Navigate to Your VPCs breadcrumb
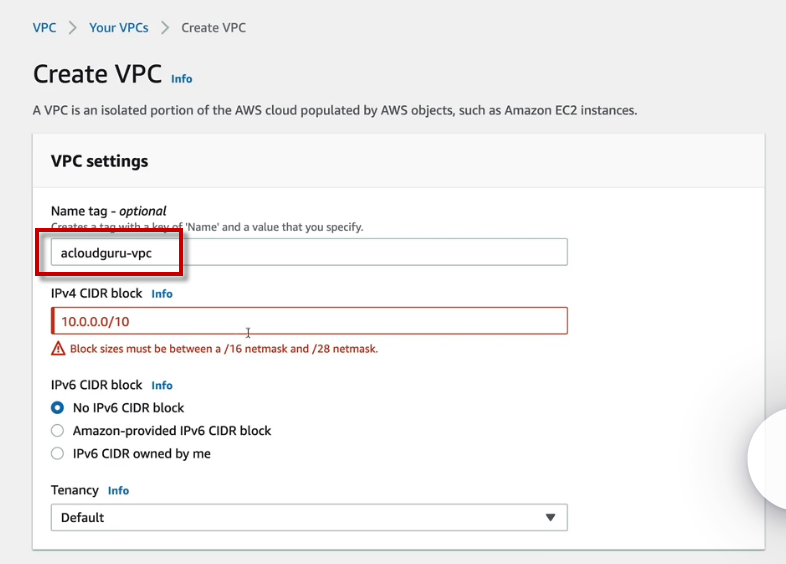The width and height of the screenshot is (786, 564). (x=118, y=28)
